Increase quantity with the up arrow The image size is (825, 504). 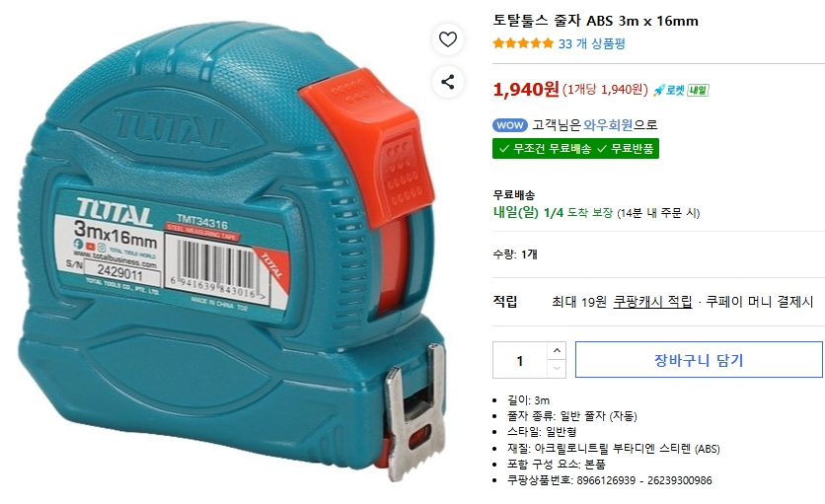click(557, 351)
